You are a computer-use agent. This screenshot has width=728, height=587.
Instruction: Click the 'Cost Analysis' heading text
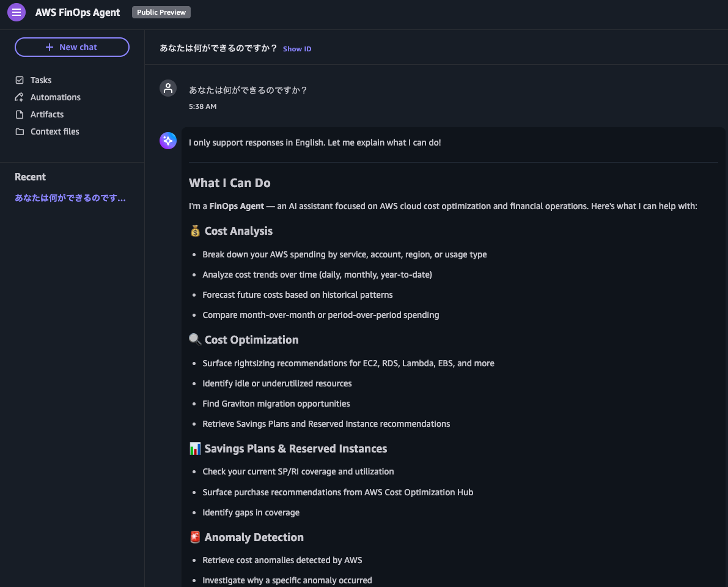tap(238, 231)
